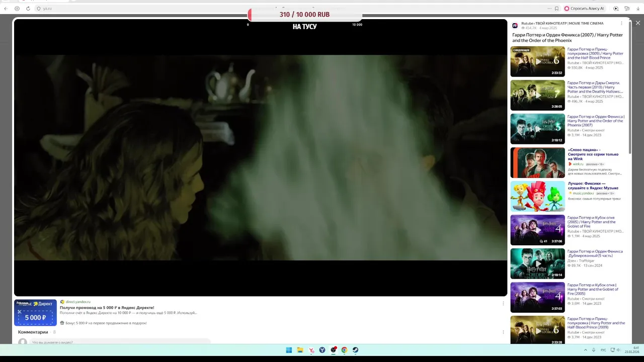Open Half-Blood Prince (2009) next video thumbnail
The width and height of the screenshot is (644, 362).
[x=537, y=61]
